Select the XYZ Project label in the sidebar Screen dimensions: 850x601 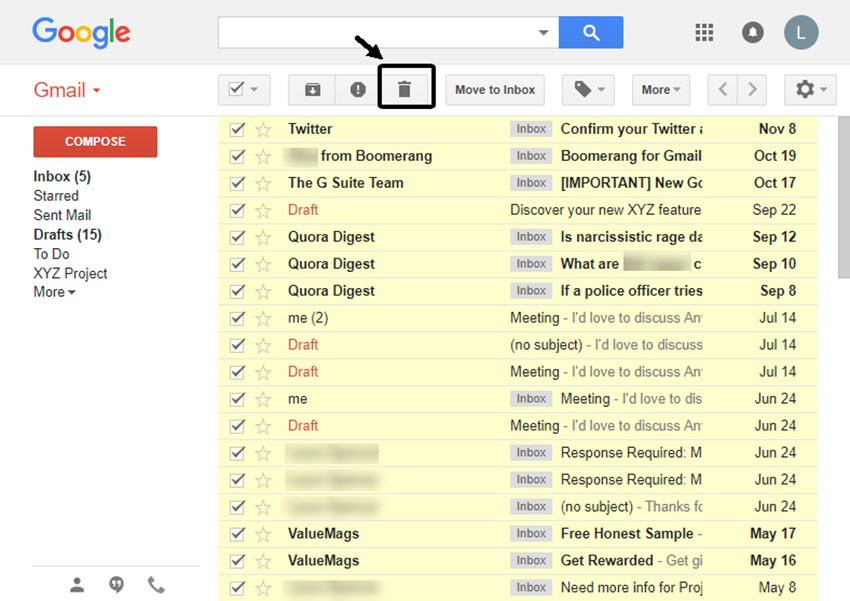point(70,273)
